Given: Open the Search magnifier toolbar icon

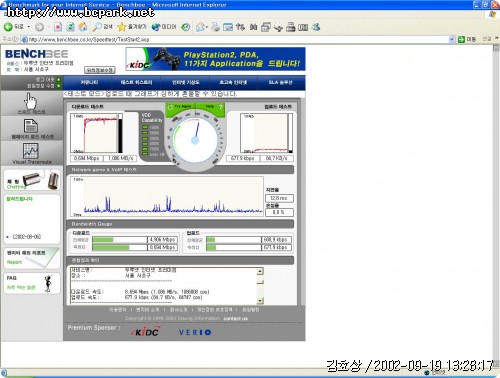Looking at the screenshot, I should 97,27.
